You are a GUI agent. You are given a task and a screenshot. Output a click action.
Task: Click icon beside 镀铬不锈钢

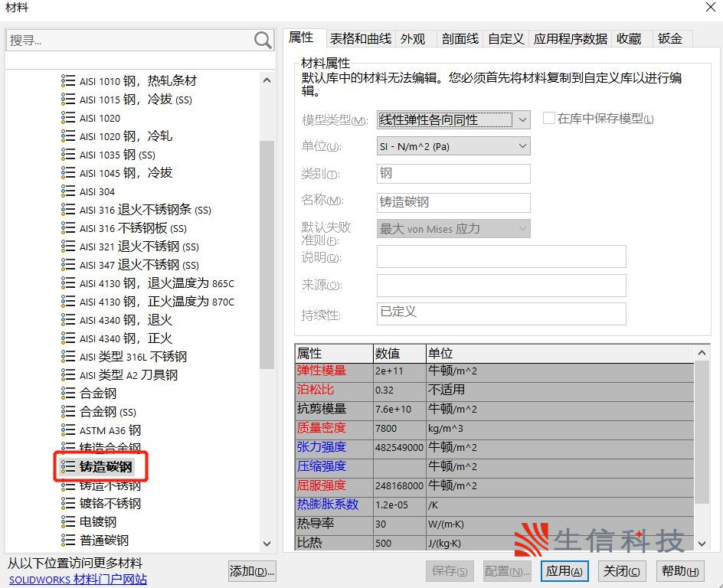tap(67, 503)
